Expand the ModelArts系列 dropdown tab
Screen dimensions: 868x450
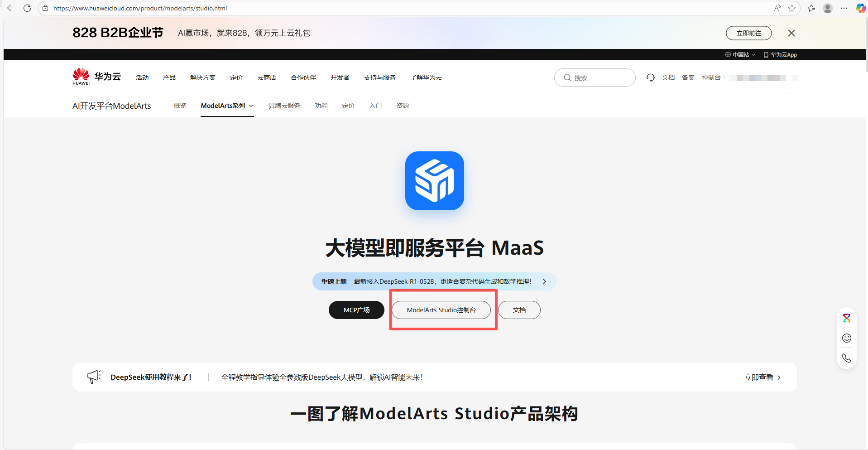pos(227,106)
